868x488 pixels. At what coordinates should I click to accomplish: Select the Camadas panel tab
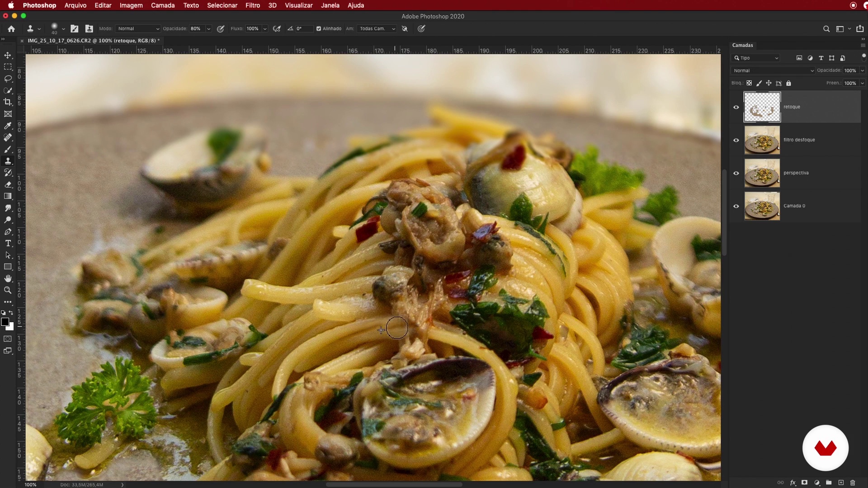[x=743, y=45]
